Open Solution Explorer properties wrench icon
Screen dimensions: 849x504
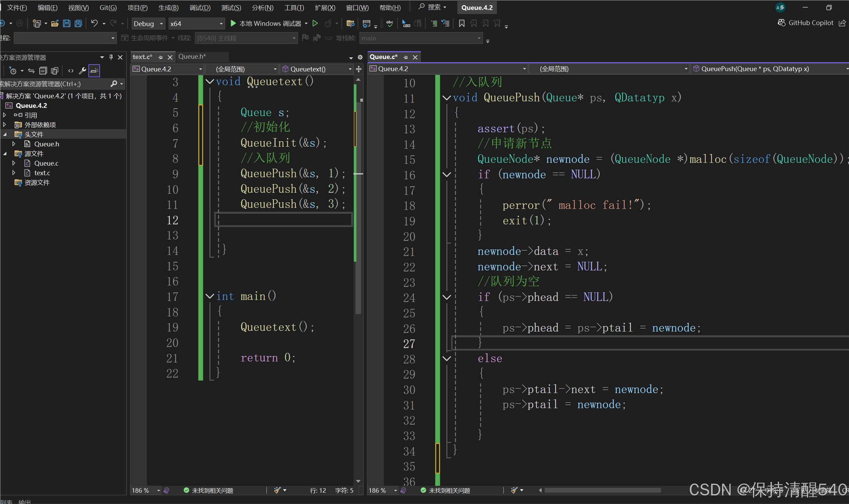tap(82, 71)
